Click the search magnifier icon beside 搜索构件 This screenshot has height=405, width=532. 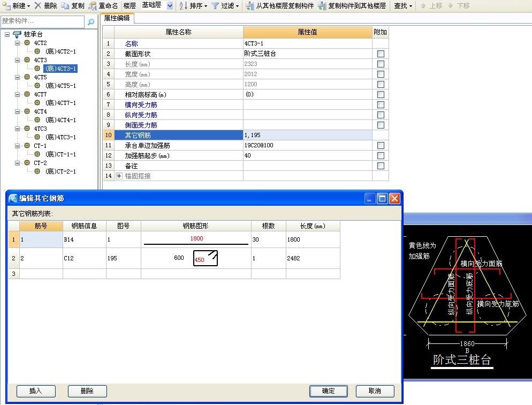pos(91,22)
